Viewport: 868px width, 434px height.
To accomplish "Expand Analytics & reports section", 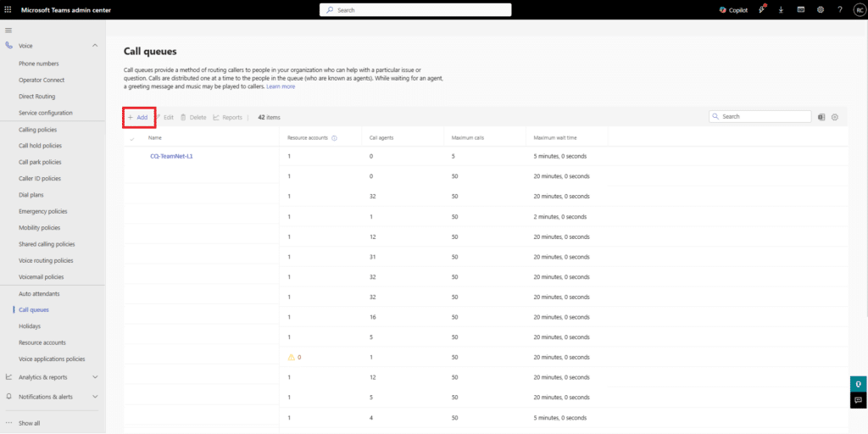I will click(x=95, y=376).
